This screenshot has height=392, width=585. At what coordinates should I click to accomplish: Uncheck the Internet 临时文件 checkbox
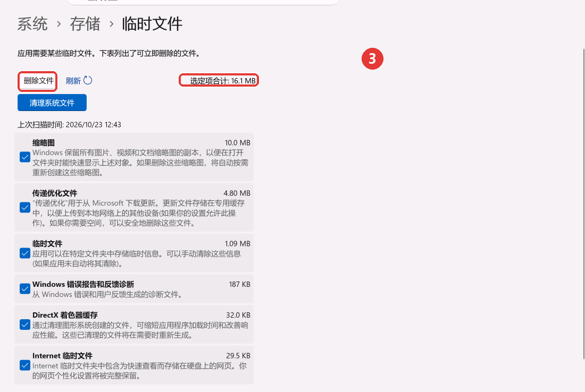click(x=25, y=365)
